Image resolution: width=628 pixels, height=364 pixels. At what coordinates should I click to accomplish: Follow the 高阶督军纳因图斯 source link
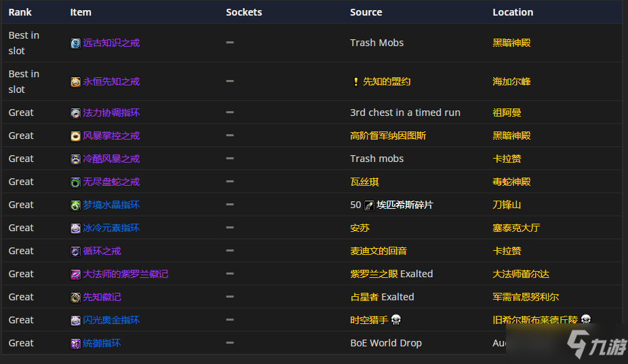(388, 136)
